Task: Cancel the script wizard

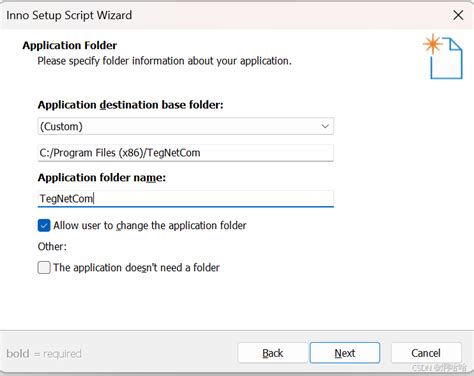Action: click(x=426, y=353)
